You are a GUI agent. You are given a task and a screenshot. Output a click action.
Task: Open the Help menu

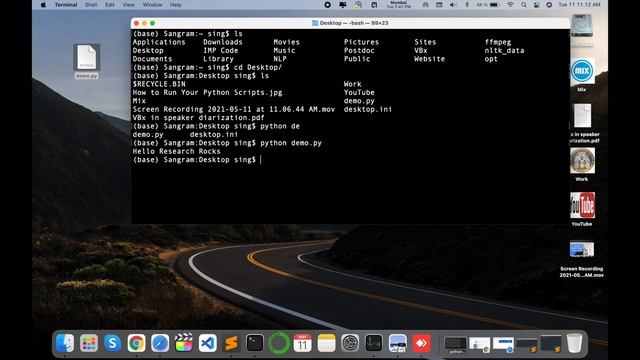click(176, 5)
